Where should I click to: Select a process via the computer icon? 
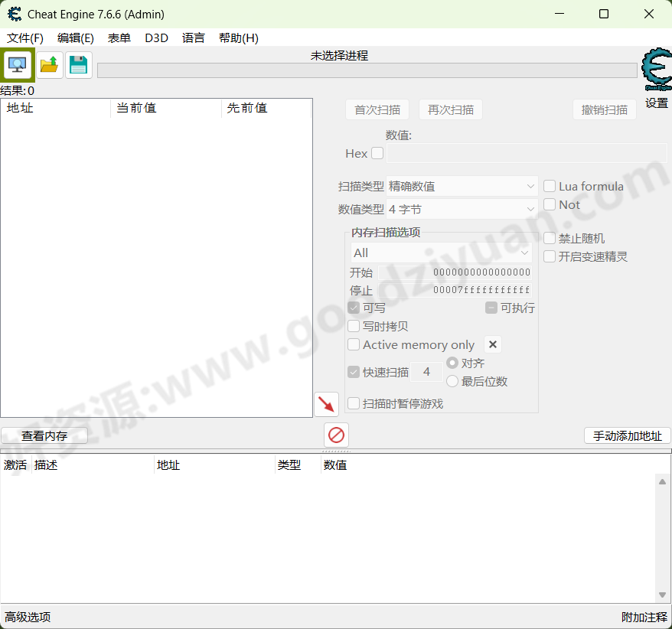point(17,64)
